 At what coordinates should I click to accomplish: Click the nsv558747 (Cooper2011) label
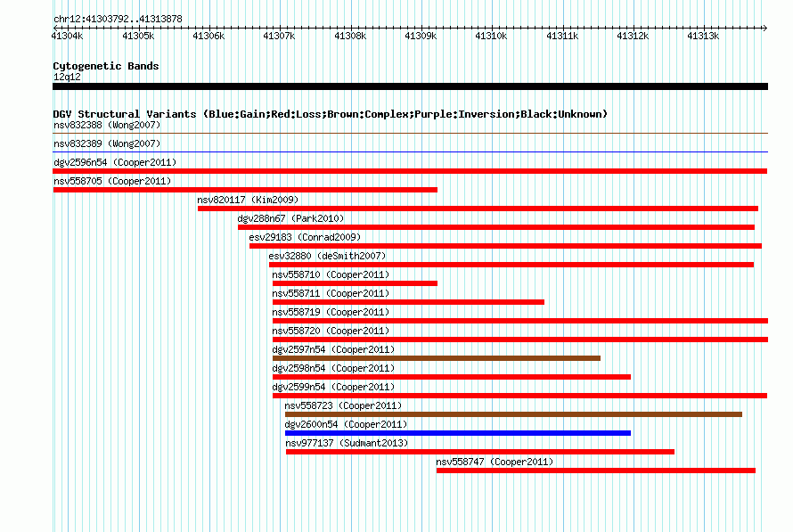coord(495,462)
